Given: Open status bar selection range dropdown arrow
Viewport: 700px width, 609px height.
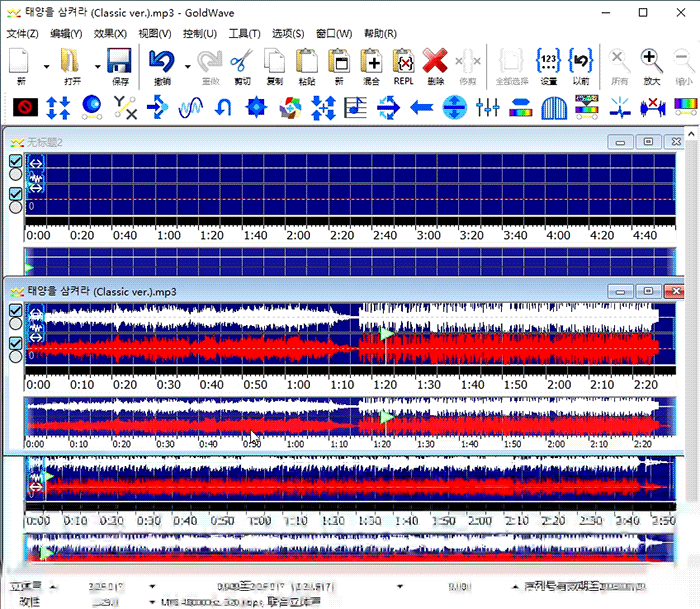Looking at the screenshot, I should click(400, 586).
